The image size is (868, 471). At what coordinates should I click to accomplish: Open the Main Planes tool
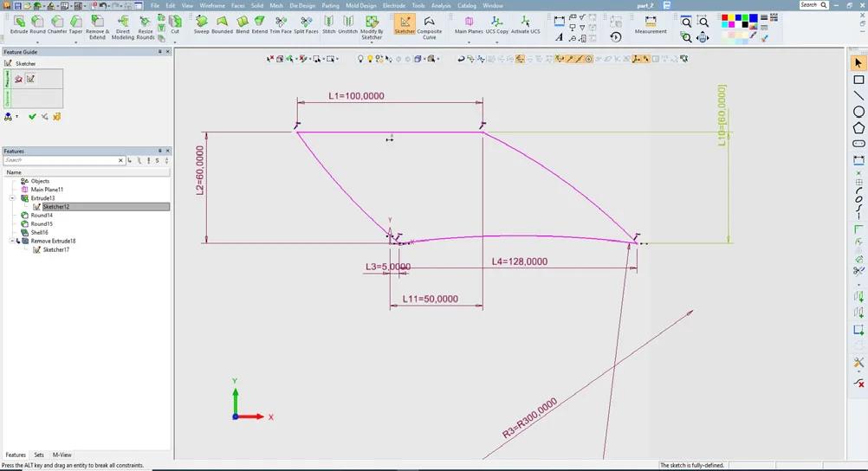(469, 25)
